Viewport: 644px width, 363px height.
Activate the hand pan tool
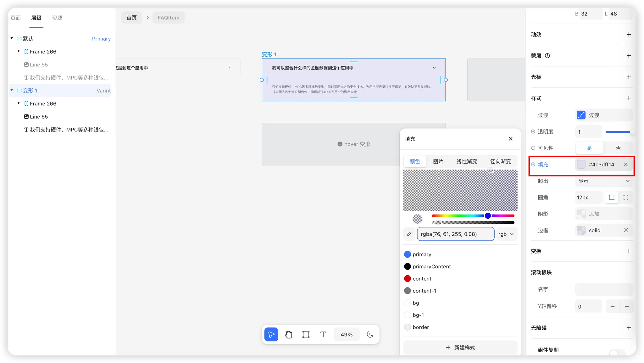[x=288, y=334]
